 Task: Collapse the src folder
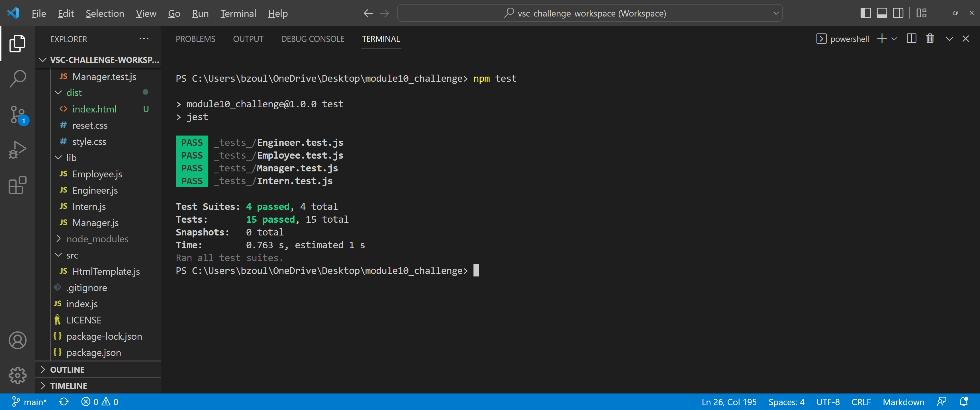[98, 255]
